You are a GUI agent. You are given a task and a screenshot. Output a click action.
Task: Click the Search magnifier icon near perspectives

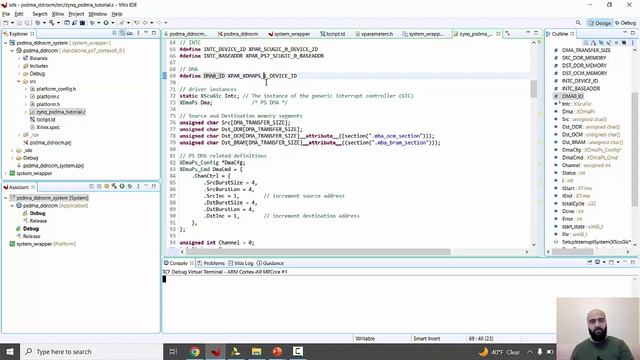point(578,23)
